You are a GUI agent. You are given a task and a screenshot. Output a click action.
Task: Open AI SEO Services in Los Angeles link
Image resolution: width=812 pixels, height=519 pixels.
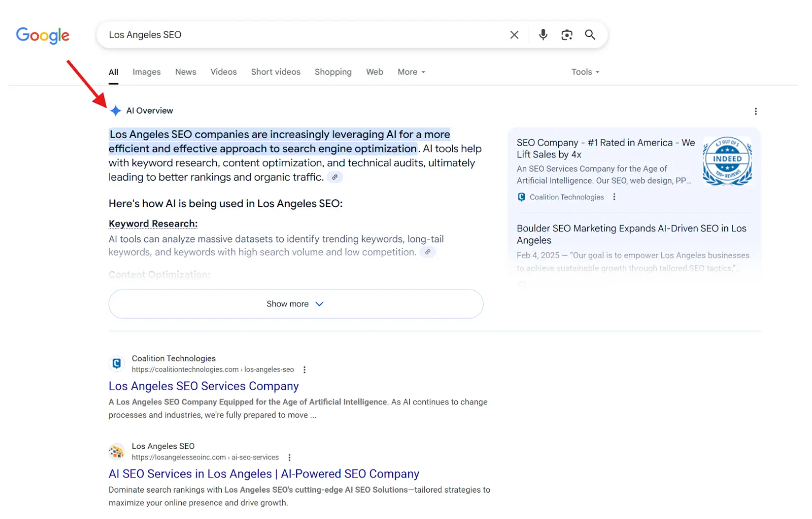[x=263, y=474]
